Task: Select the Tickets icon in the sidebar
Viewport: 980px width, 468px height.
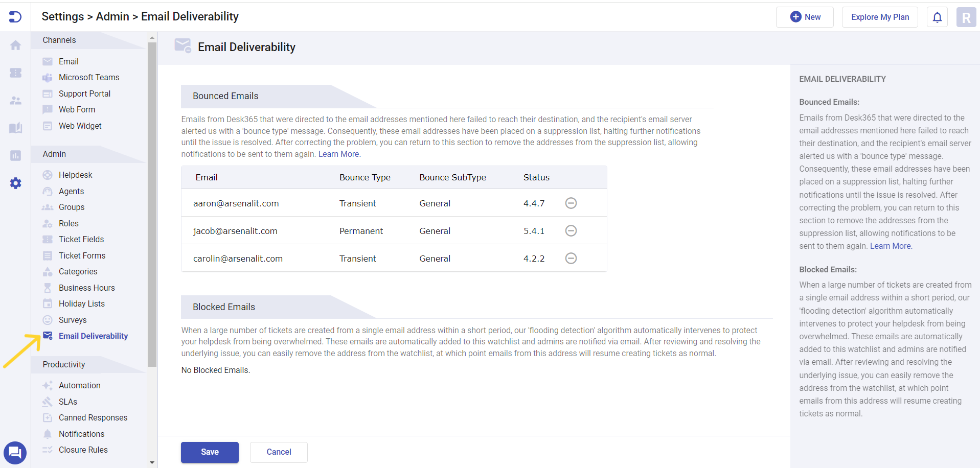Action: [x=15, y=73]
